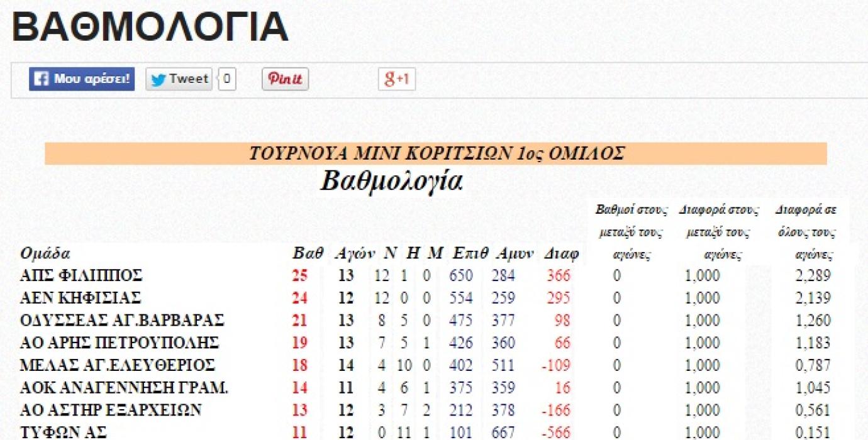Click the Ομάδα column header
Screen dimensions: 868x440
[45, 253]
